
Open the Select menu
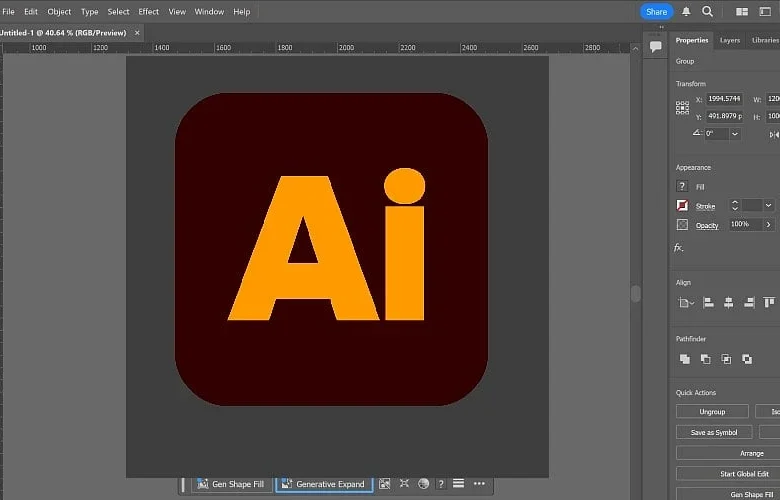[118, 11]
